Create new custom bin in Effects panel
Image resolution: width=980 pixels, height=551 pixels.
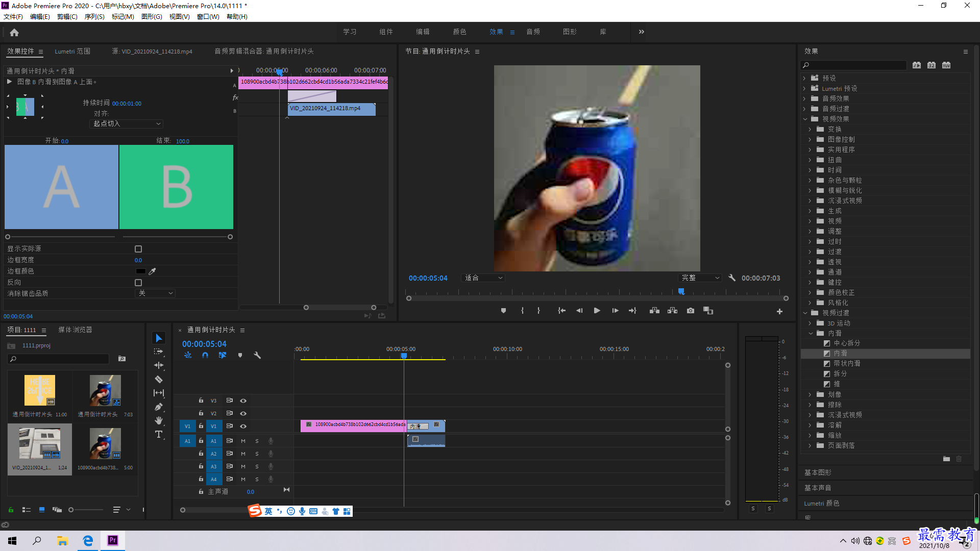click(x=946, y=459)
